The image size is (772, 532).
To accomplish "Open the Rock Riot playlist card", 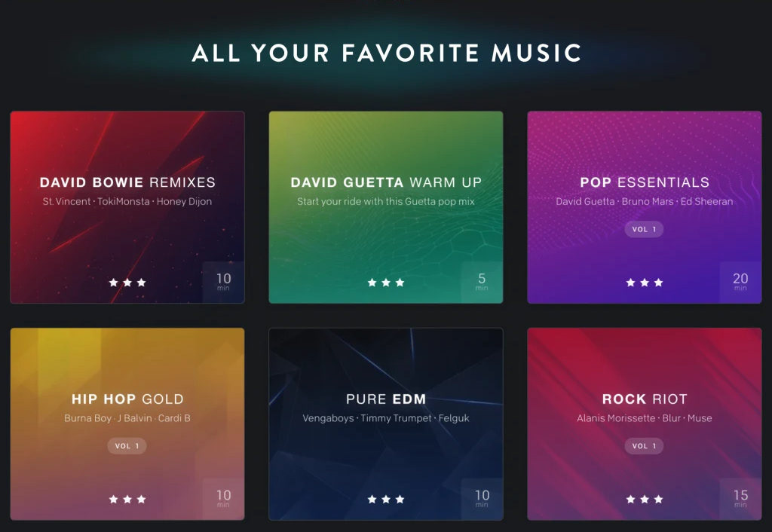I will (x=645, y=423).
